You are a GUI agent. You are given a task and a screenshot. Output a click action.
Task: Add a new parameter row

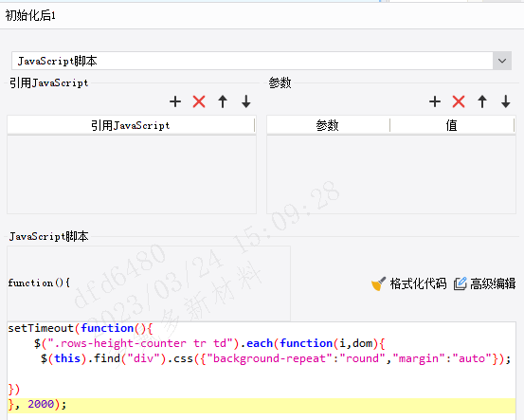pos(435,101)
